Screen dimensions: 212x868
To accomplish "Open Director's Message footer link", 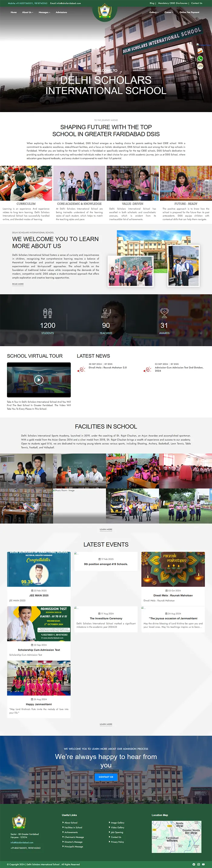I will 74,842.
